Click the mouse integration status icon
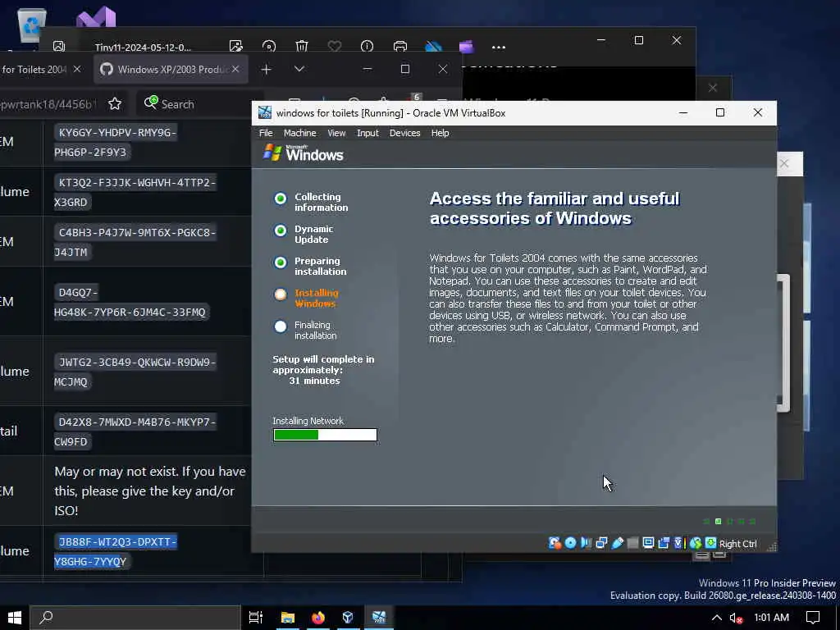The height and width of the screenshot is (630, 840). (696, 543)
